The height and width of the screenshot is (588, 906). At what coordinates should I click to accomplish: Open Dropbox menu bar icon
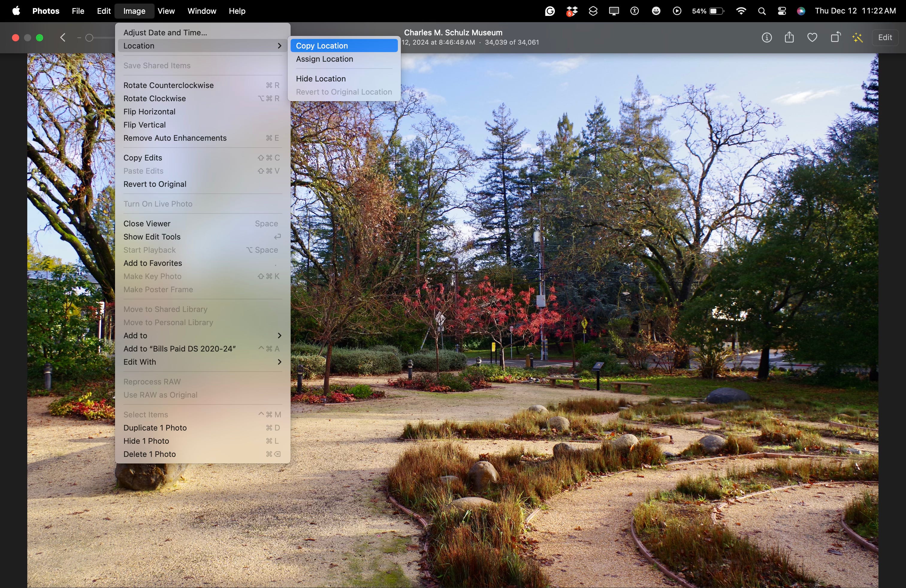click(571, 11)
